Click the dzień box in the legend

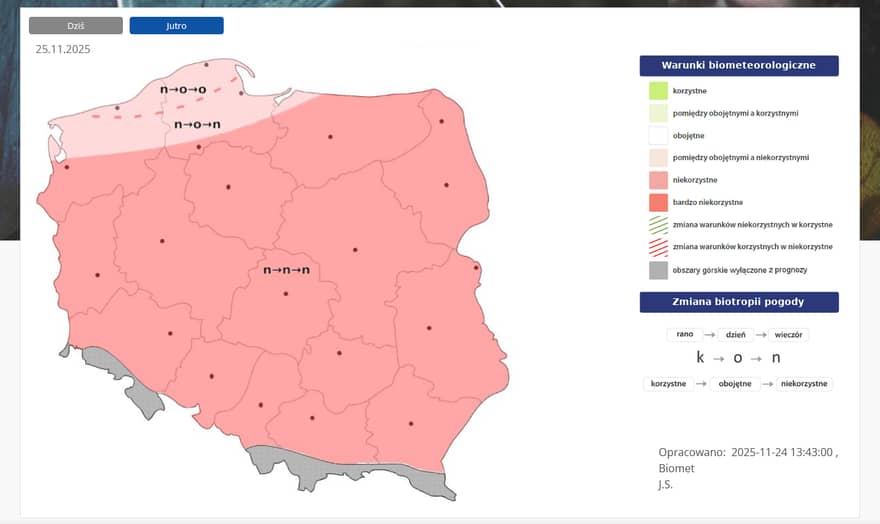738,335
